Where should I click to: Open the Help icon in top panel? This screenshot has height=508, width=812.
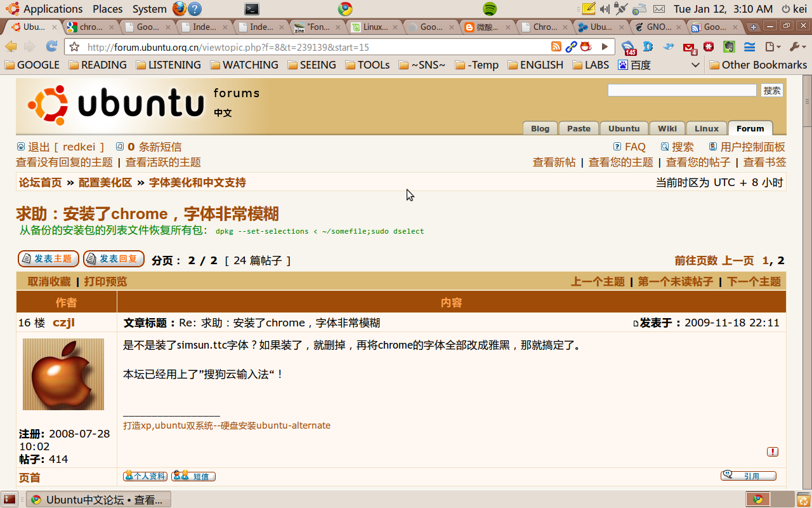click(195, 9)
